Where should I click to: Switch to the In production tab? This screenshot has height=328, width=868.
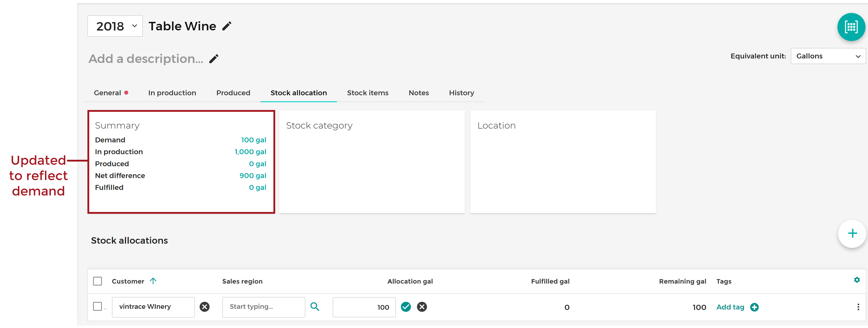click(172, 93)
